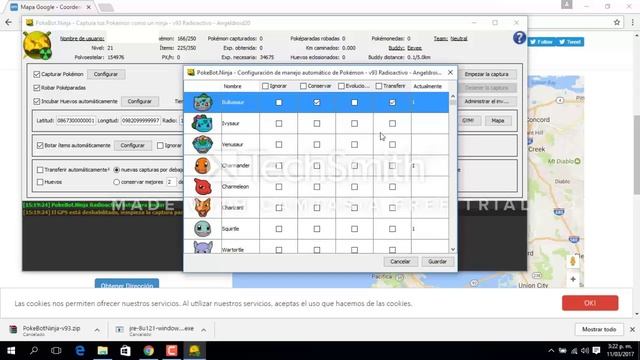Click Guardar button in dialog
Image resolution: width=640 pixels, height=360 pixels.
(437, 262)
